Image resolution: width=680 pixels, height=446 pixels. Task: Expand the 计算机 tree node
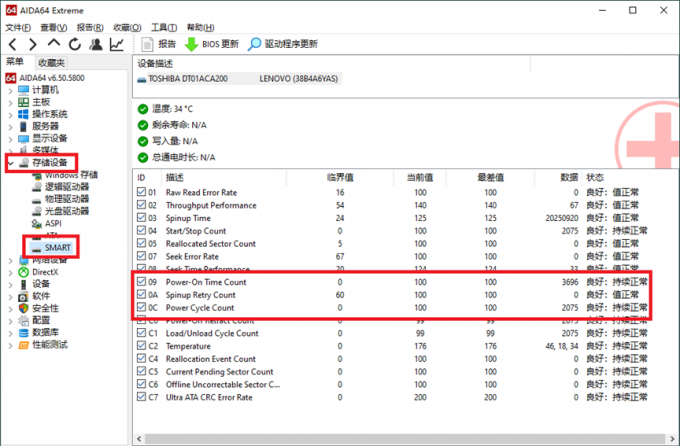(10, 90)
